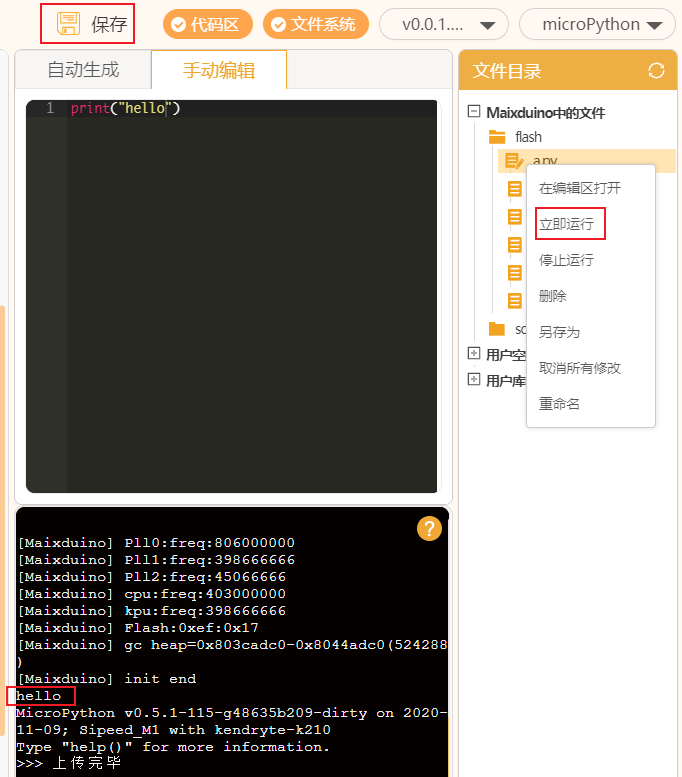Open the microPython language dropdown
The image size is (682, 777).
click(597, 24)
